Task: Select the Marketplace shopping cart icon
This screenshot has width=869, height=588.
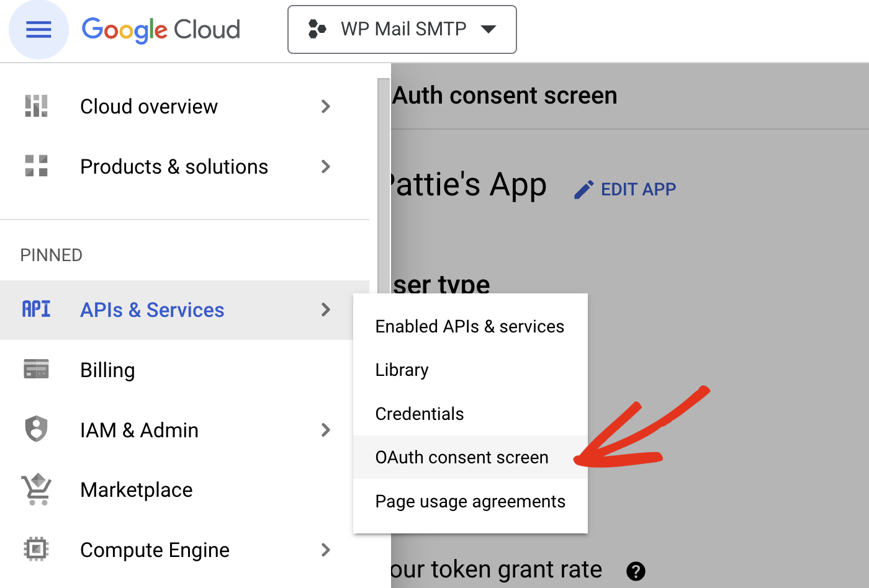Action: [x=36, y=489]
